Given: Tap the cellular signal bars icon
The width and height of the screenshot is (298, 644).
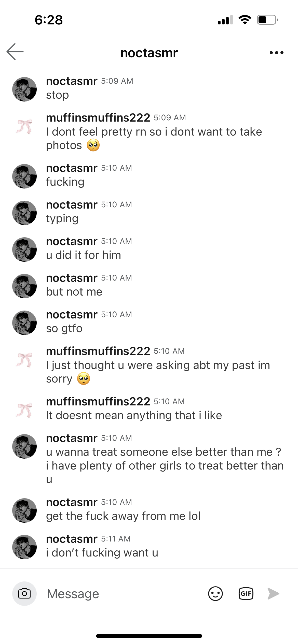Looking at the screenshot, I should point(225,20).
